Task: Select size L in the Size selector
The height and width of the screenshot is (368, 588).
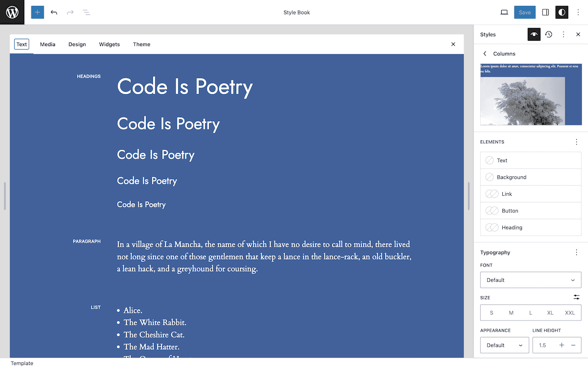Action: coord(531,313)
